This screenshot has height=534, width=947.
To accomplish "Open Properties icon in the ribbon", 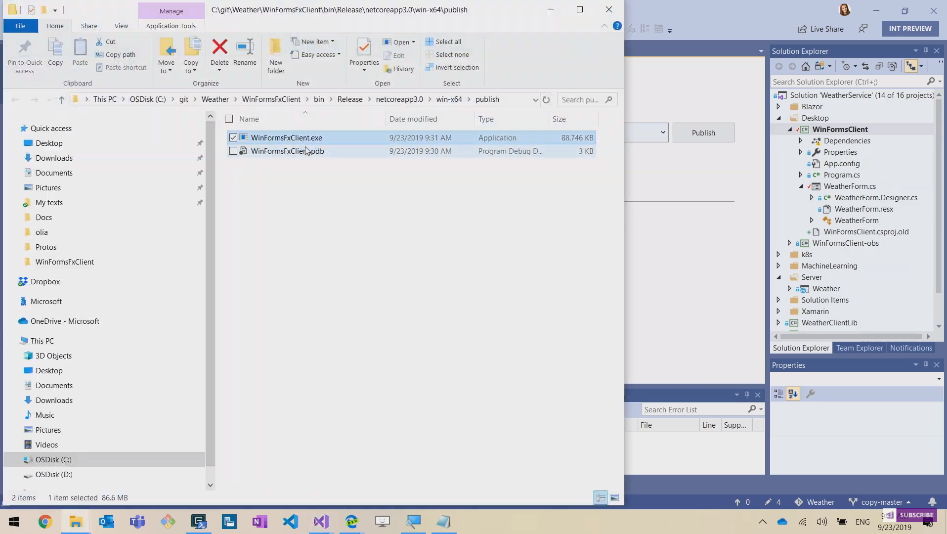I will (364, 52).
